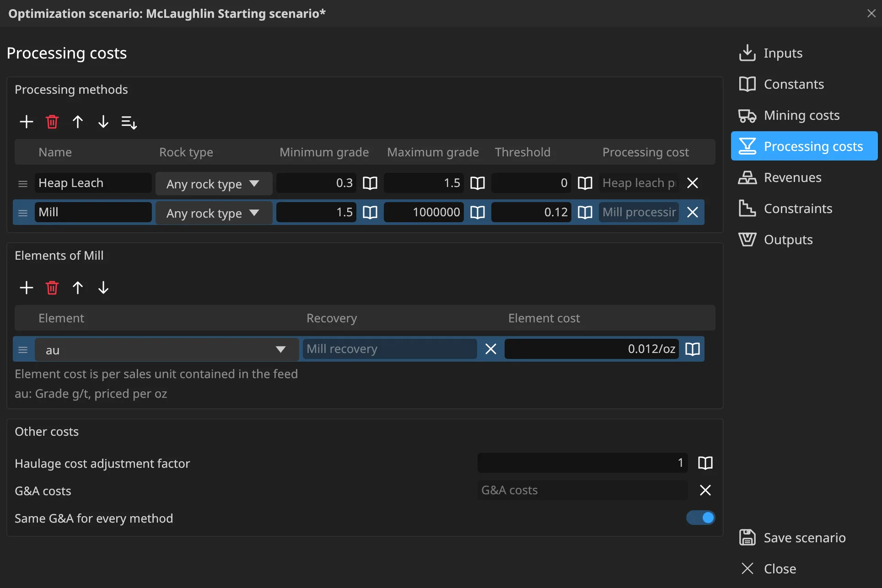Viewport: 882px width, 588px height.
Task: Open the Mining costs section
Action: (x=804, y=115)
